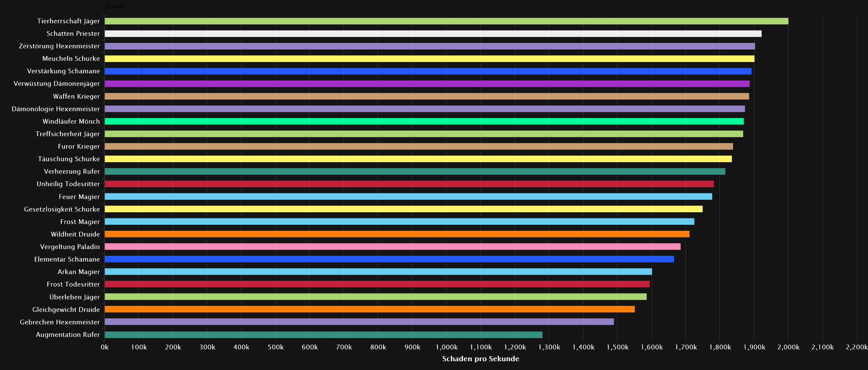
Task: Select the blue Verstärkung Schamane bar
Action: [x=428, y=71]
